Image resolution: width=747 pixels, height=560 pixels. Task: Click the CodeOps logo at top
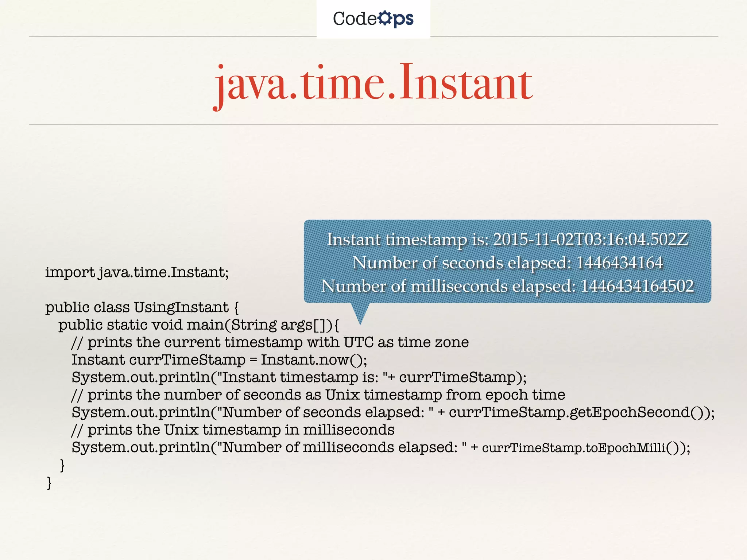coord(373,19)
